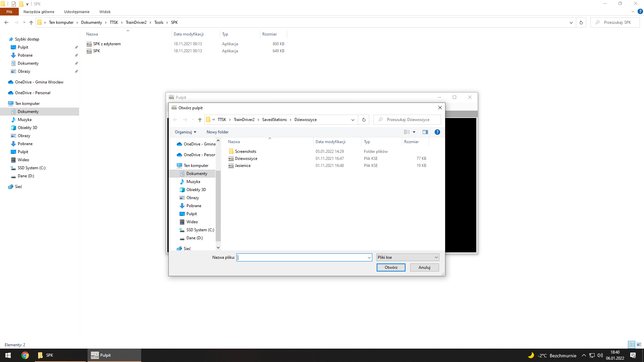Screen dimensions: 644x362
Task: Click the Dziewoszyce KSE file
Action: tap(246, 159)
